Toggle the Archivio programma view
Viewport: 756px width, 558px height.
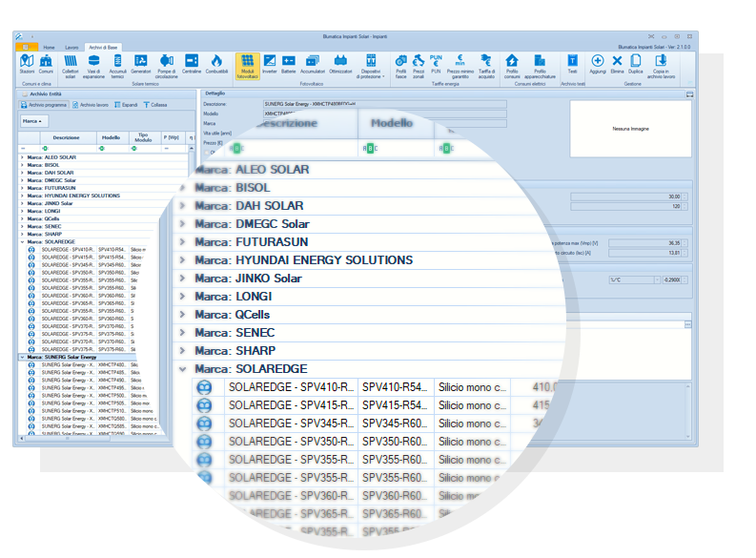tap(46, 105)
